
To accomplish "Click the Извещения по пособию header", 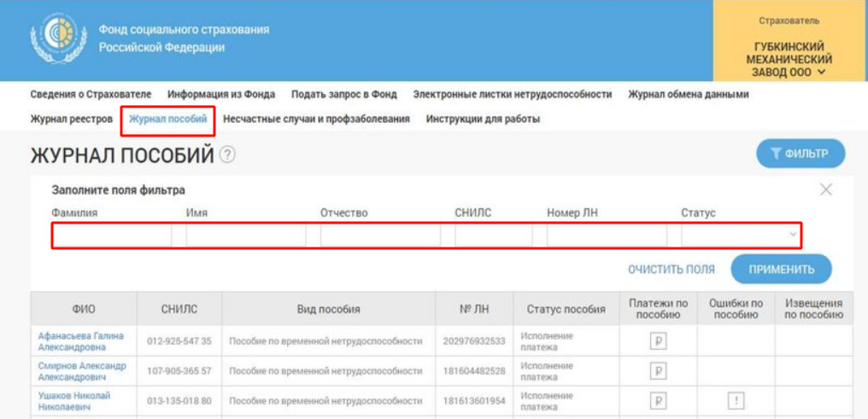I will point(813,309).
